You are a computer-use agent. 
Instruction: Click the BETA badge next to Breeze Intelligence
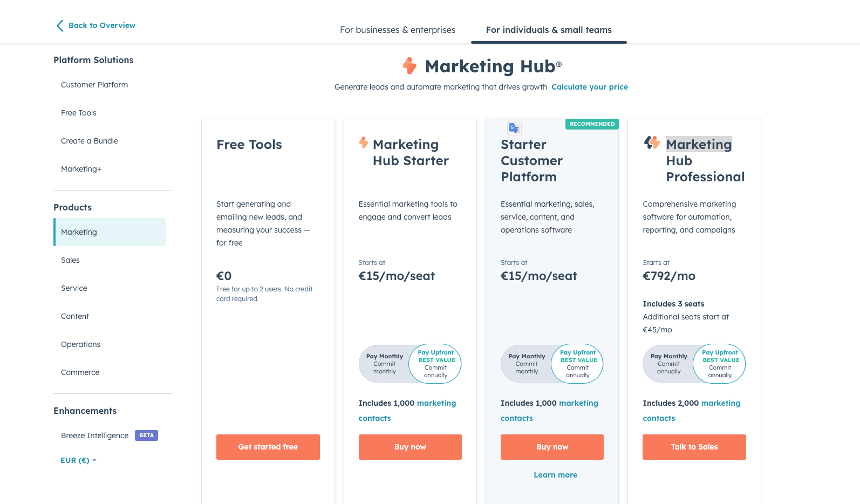146,435
